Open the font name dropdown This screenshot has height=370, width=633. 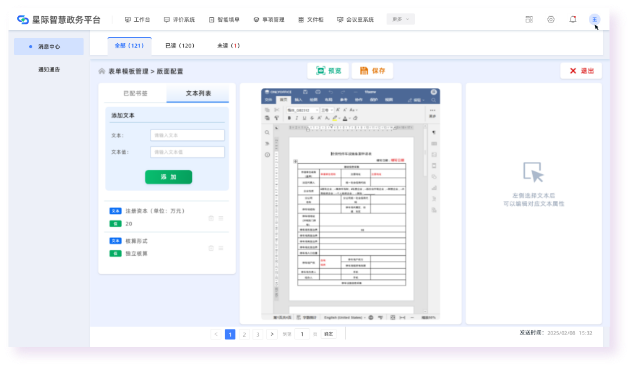[x=302, y=110]
